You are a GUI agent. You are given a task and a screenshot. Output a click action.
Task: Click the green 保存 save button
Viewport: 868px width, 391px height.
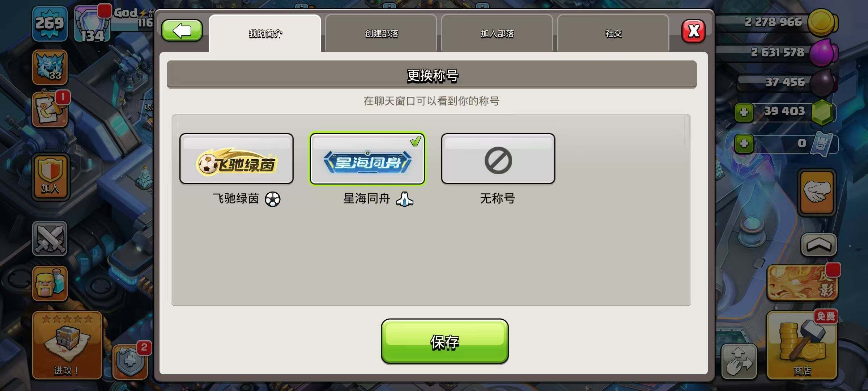pos(445,341)
